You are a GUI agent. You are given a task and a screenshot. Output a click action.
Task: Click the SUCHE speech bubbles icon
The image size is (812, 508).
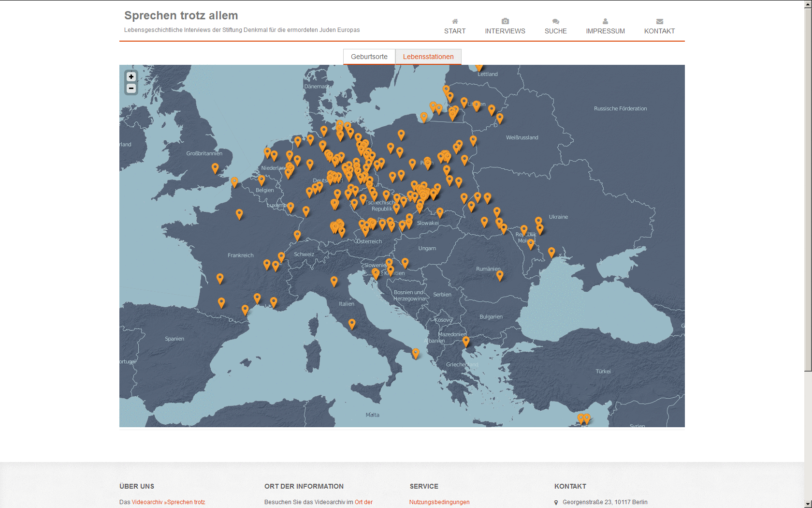coord(556,21)
